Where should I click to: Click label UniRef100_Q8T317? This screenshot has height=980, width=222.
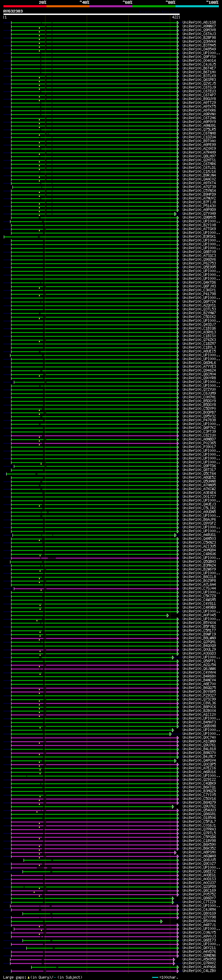[x=199, y=470]
